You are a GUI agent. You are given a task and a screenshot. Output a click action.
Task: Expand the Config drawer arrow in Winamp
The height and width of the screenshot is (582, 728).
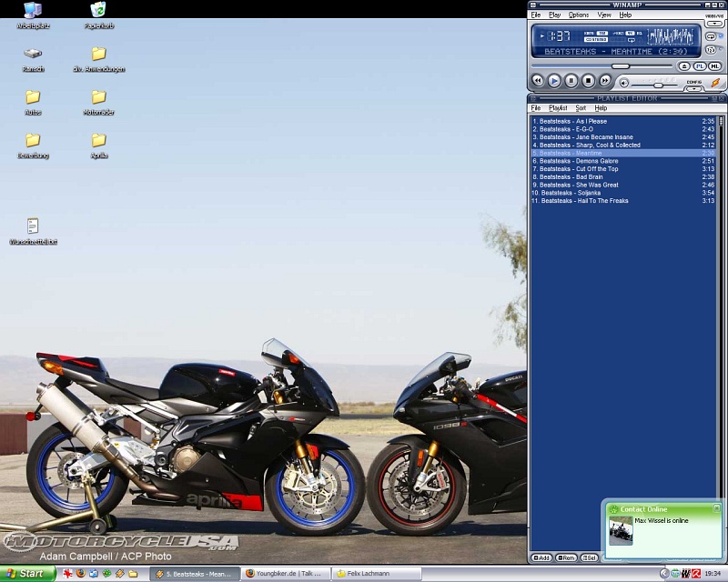694,88
